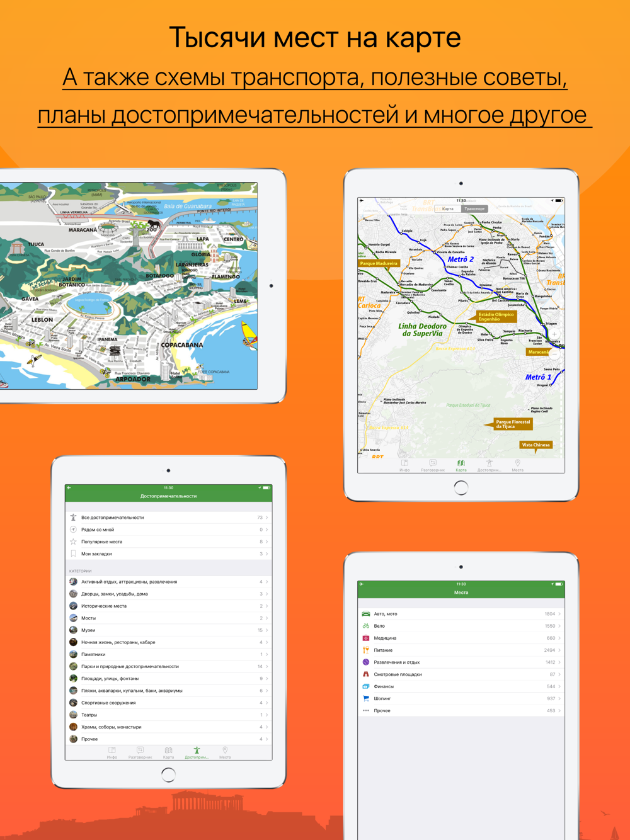630x840 pixels.
Task: Tap the bicycle icon next to Вело
Action: click(366, 626)
